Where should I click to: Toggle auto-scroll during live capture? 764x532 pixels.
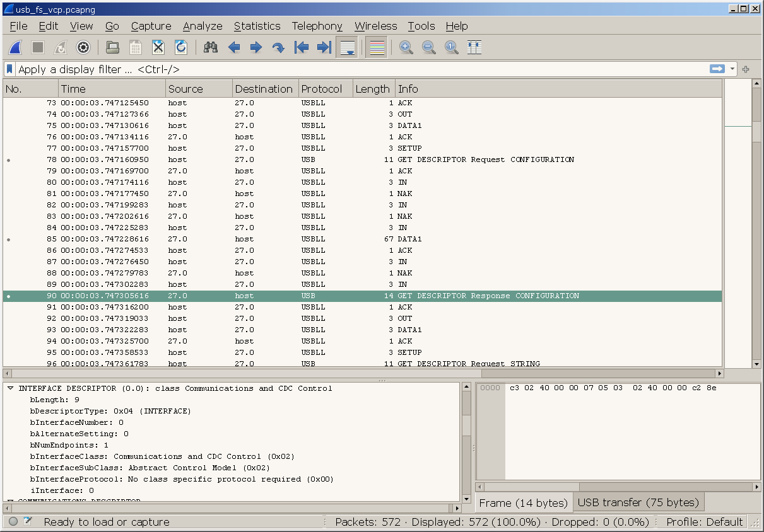coord(347,48)
